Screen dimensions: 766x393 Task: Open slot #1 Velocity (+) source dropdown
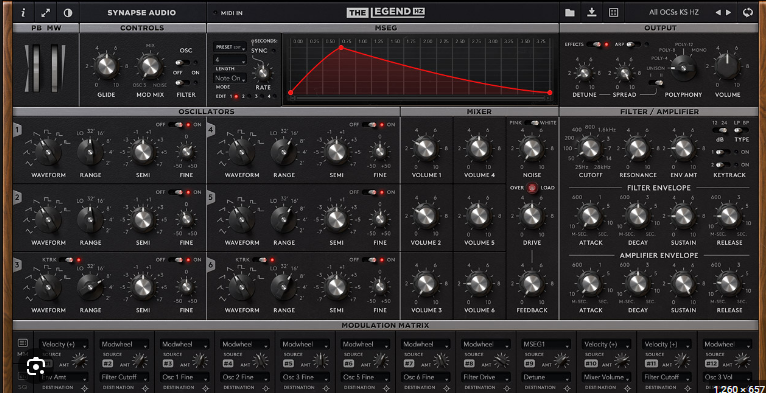coord(64,344)
